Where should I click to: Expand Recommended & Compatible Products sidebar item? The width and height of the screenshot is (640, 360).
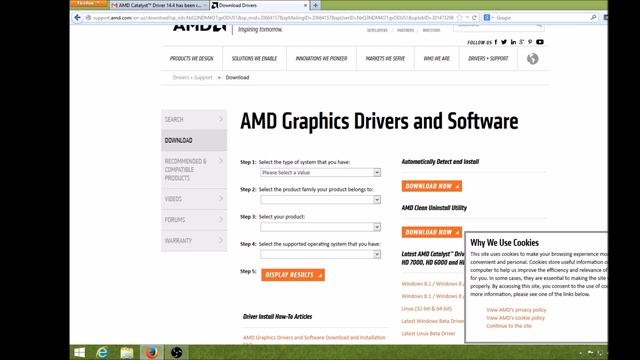coord(194,169)
